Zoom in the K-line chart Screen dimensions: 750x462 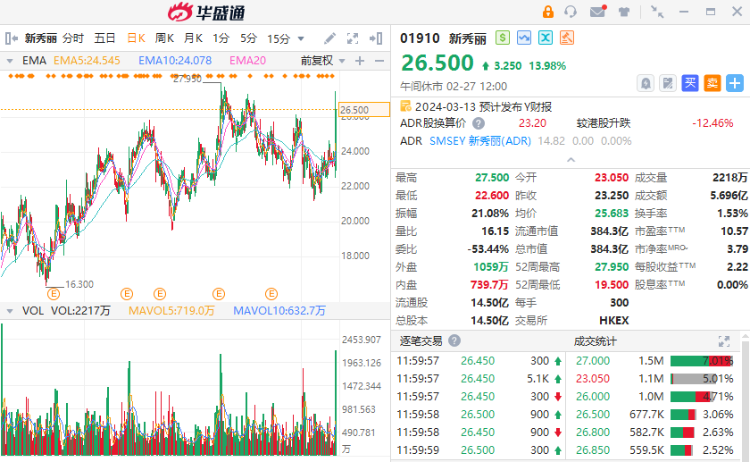(x=360, y=61)
